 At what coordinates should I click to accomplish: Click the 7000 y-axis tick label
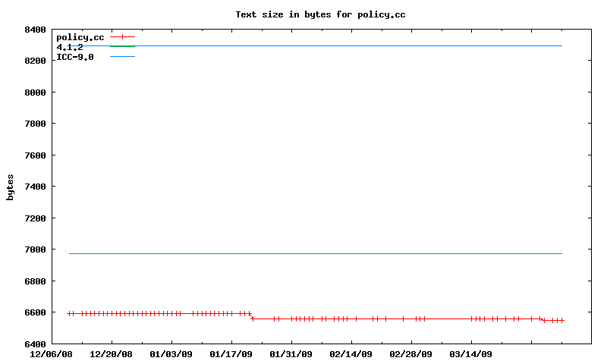[36, 249]
